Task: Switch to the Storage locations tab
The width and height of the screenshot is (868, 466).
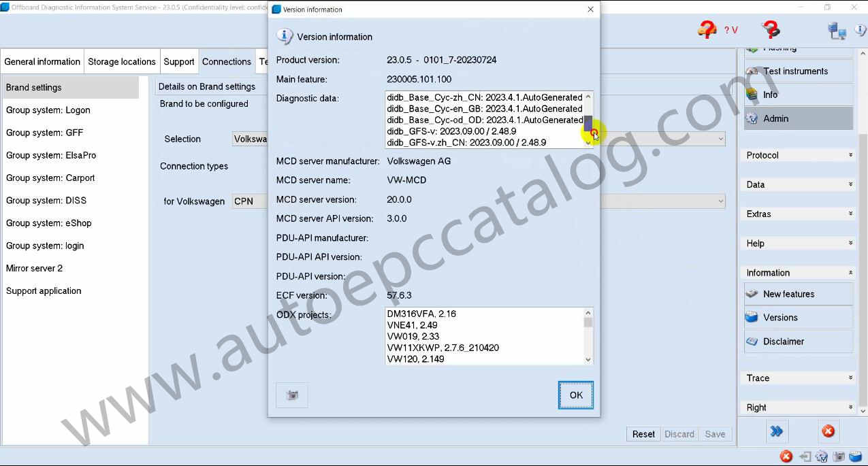Action: tap(122, 62)
